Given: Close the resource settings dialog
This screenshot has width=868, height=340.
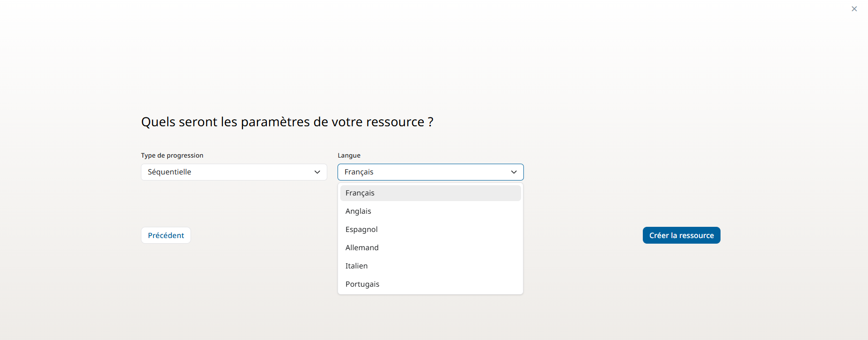Looking at the screenshot, I should click(854, 9).
